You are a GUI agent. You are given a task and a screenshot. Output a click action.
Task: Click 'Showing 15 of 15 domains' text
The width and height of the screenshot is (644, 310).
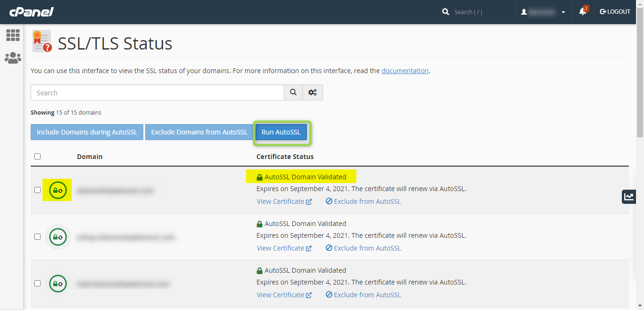(x=66, y=113)
